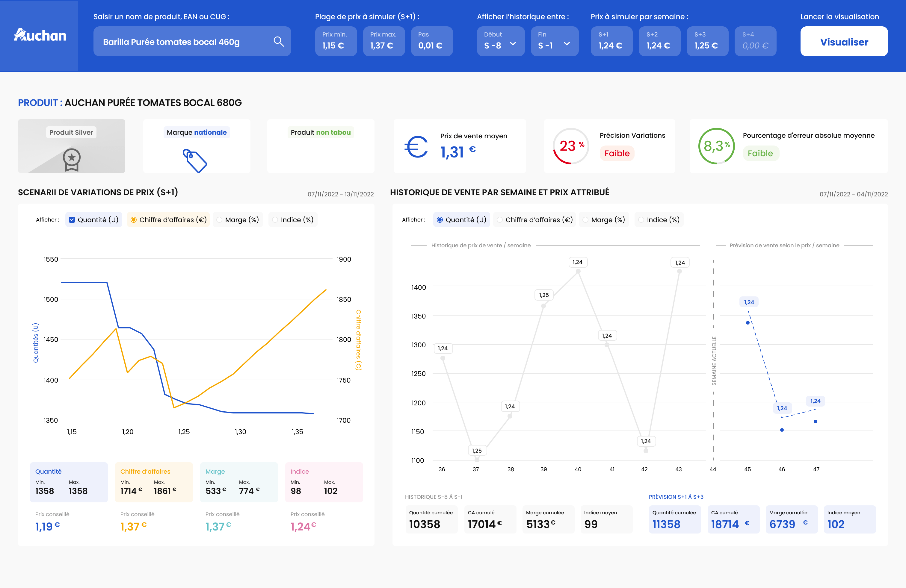The image size is (906, 588).
Task: Click the 8,3% error gauge
Action: point(716,146)
